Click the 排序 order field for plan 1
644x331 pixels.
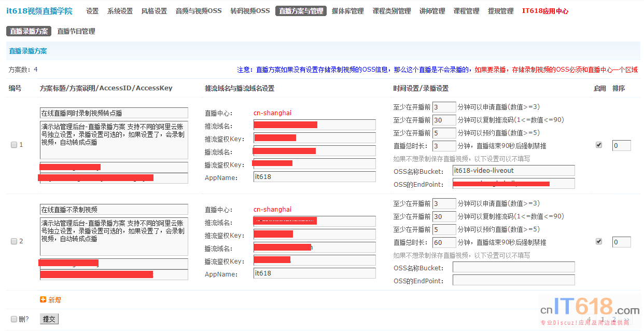click(621, 146)
